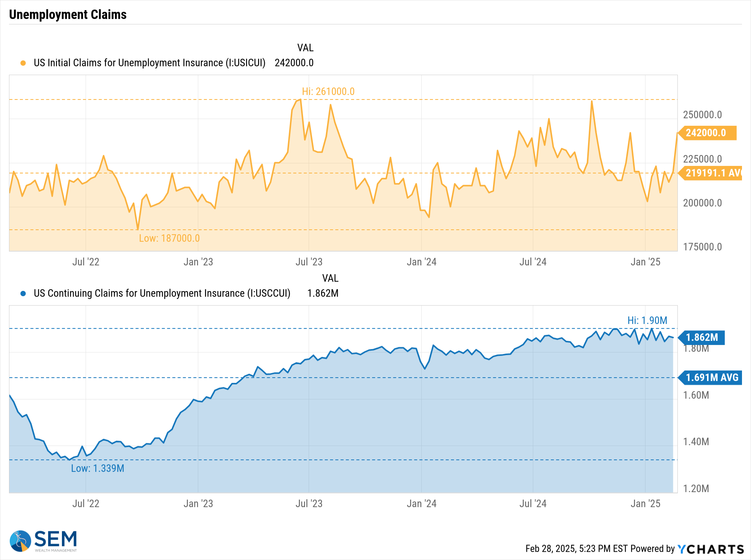Click the YCharts logo text
This screenshot has height=560, width=751.
(710, 549)
